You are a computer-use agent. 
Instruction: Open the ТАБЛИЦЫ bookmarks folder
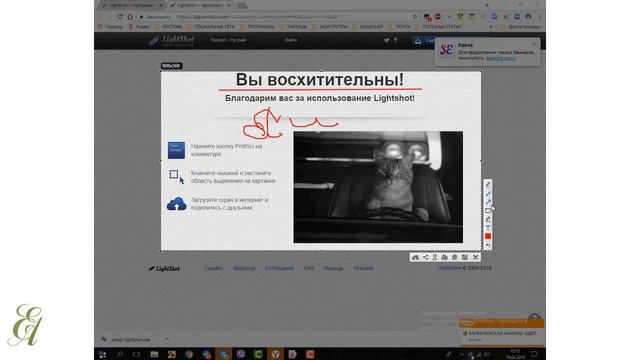[293, 27]
